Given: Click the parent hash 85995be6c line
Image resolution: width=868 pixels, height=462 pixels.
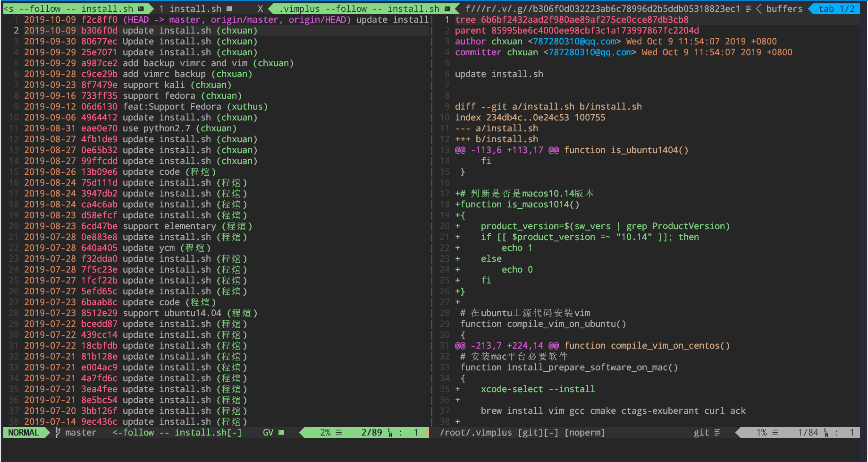Looking at the screenshot, I should click(x=577, y=31).
